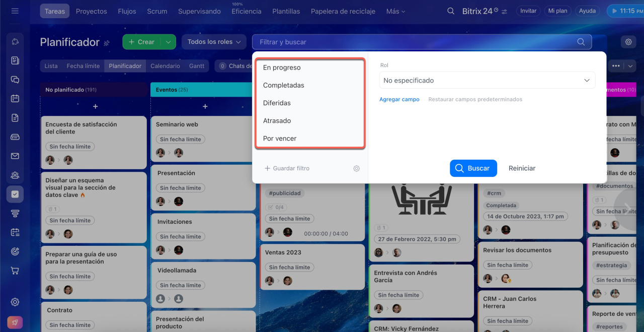
Task: Click the Filtrar y buscar input
Action: 413,42
